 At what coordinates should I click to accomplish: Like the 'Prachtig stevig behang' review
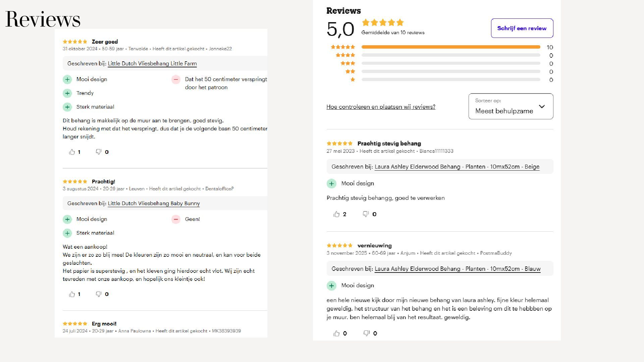[x=336, y=214]
